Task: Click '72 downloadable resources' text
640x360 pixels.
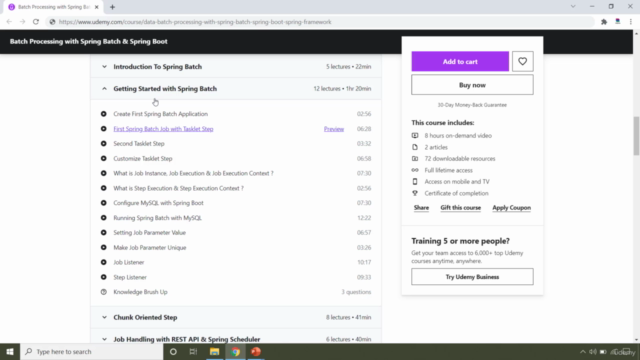Action: click(x=460, y=159)
